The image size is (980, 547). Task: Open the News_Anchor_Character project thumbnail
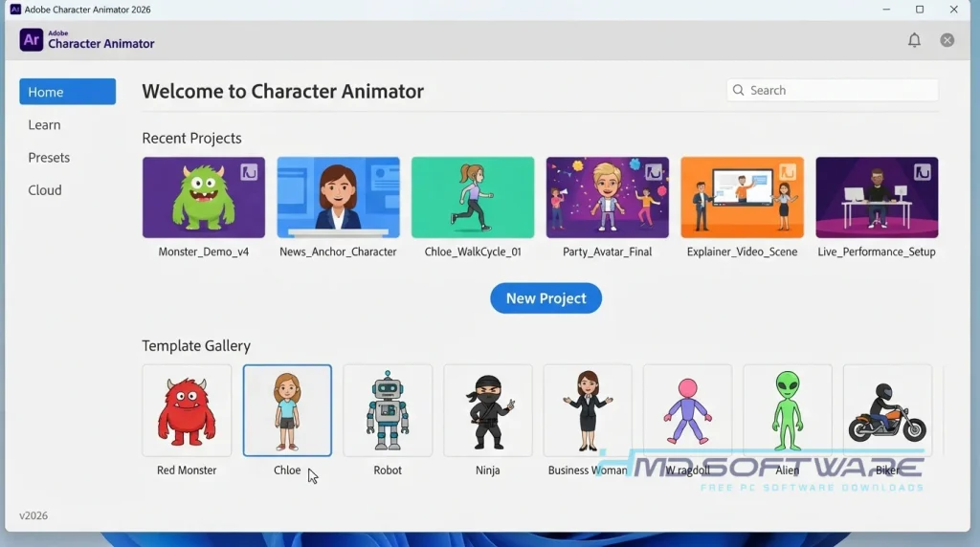pos(338,197)
